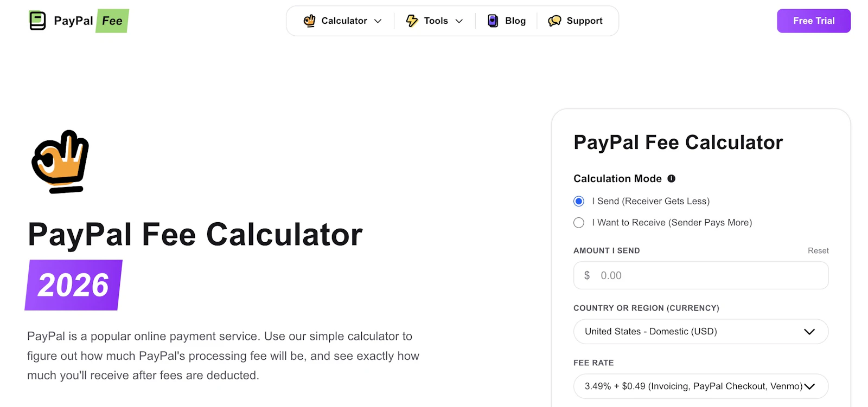Click the dollar sign inside the amount field

586,275
